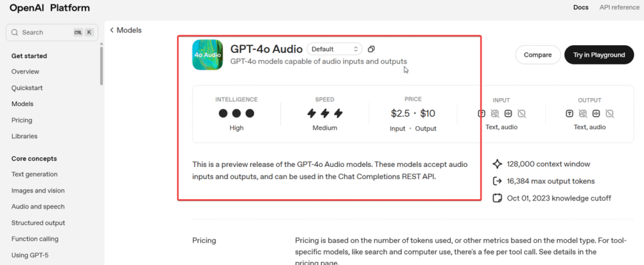Click the audio modality icon under INPUT
This screenshot has height=265, width=644.
pyautogui.click(x=508, y=114)
